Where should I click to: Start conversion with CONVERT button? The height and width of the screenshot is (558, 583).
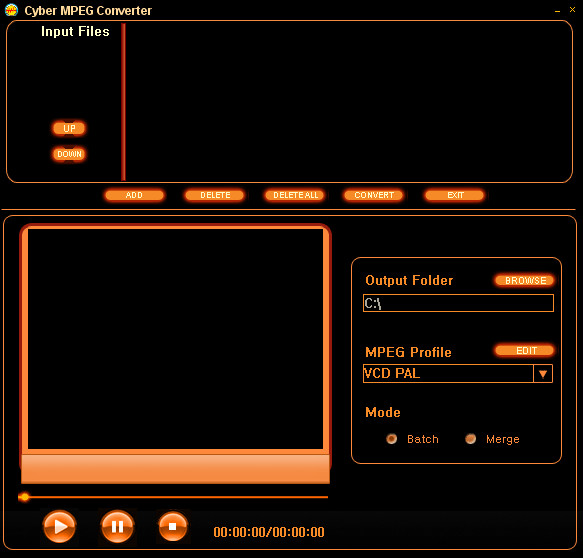pyautogui.click(x=374, y=195)
